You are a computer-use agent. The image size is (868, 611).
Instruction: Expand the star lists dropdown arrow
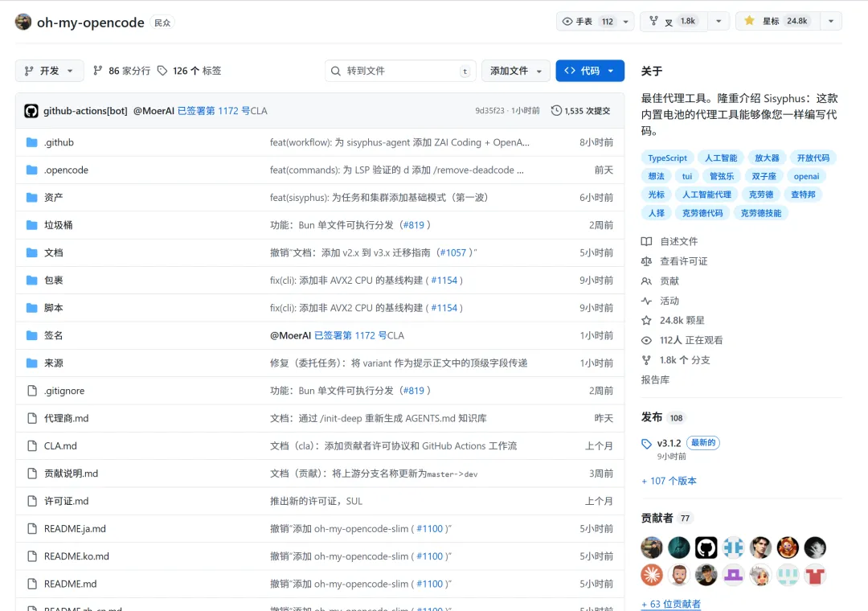point(830,21)
